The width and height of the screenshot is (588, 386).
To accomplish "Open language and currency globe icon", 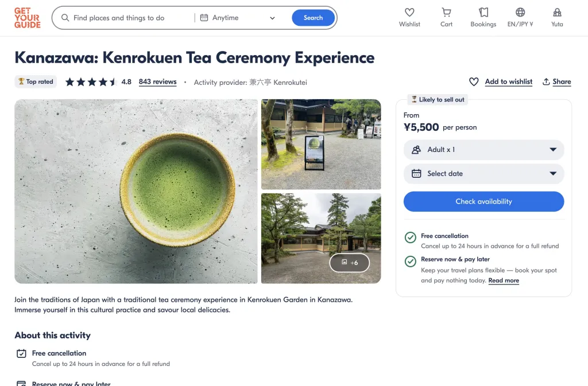I will coord(520,13).
